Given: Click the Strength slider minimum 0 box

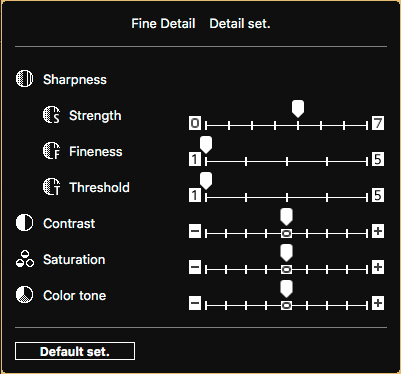Looking at the screenshot, I should point(195,123).
